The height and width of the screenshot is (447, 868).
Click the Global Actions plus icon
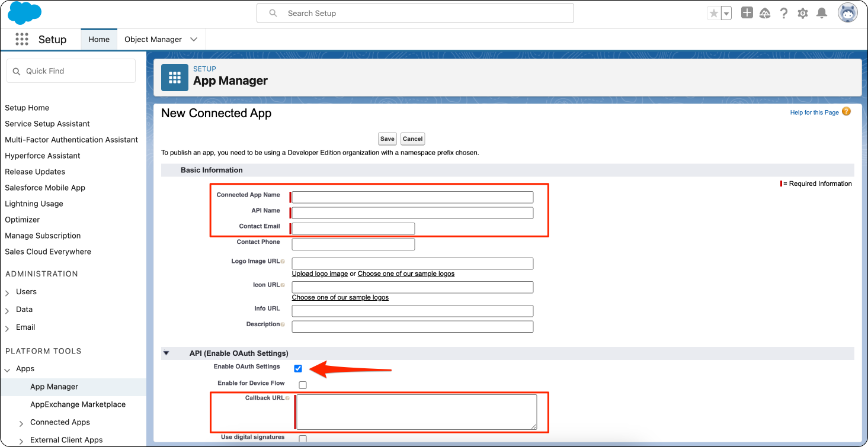747,12
